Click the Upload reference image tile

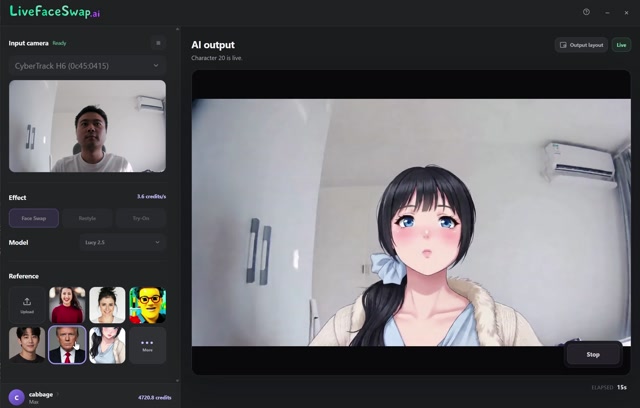click(27, 305)
